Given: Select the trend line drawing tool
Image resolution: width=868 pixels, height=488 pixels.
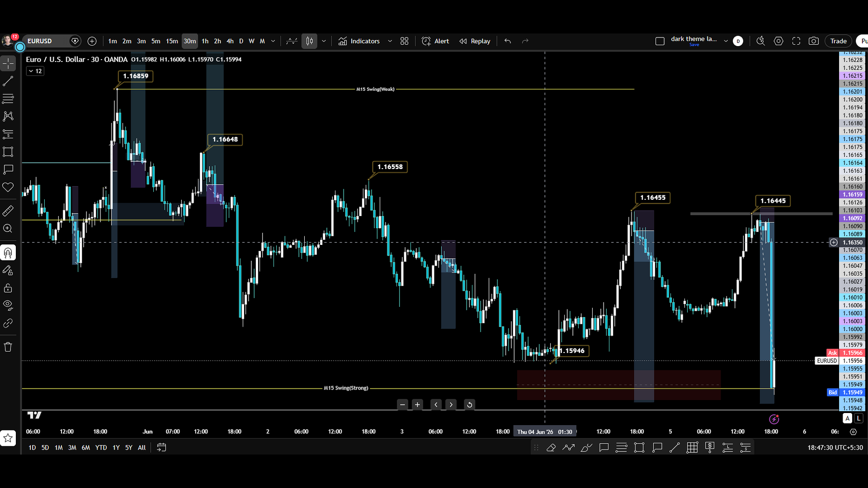Looking at the screenshot, I should (x=8, y=81).
